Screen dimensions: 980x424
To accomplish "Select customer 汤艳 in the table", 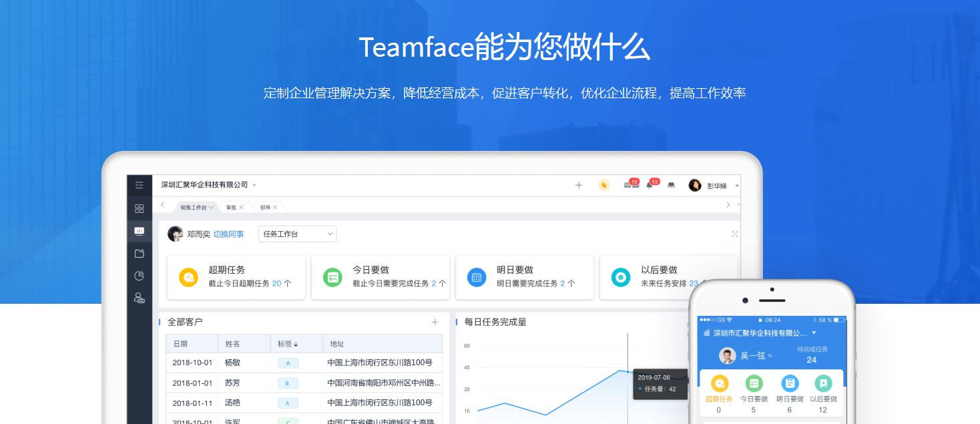I will pyautogui.click(x=232, y=403).
